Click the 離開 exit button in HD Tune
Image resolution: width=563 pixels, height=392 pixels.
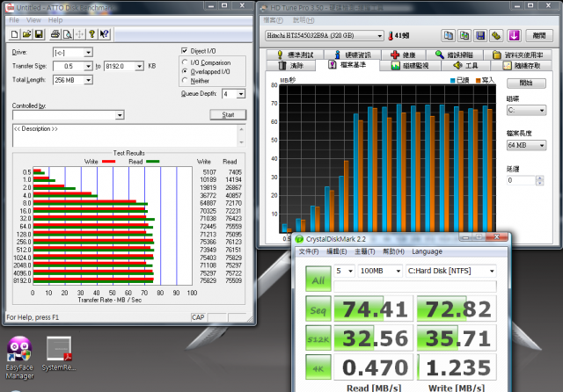click(x=539, y=35)
